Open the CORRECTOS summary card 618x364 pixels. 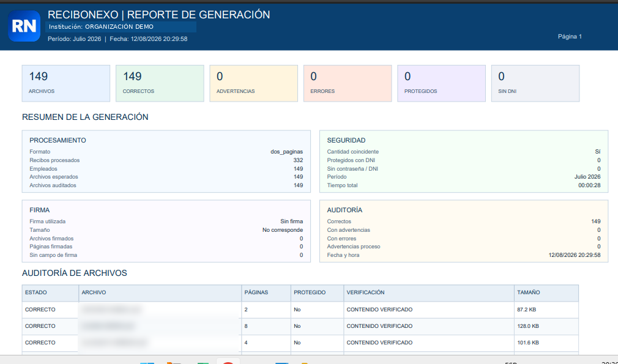tap(160, 84)
